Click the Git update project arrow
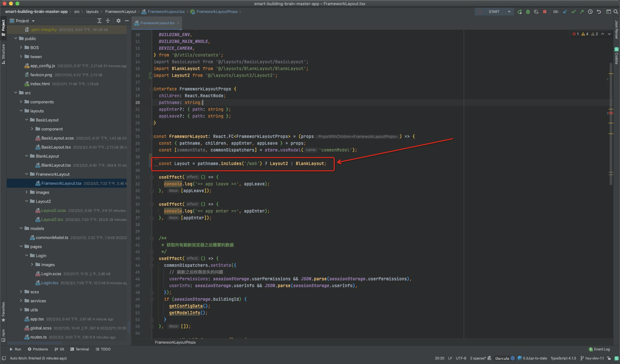 point(565,12)
